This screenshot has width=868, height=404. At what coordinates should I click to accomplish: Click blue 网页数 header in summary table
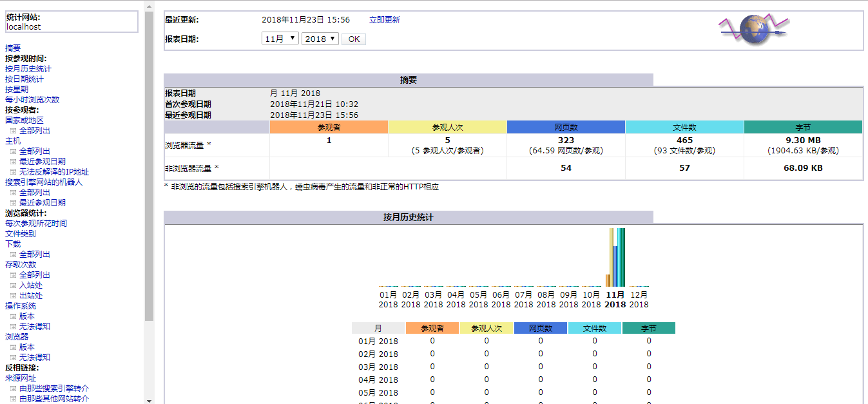pos(566,128)
